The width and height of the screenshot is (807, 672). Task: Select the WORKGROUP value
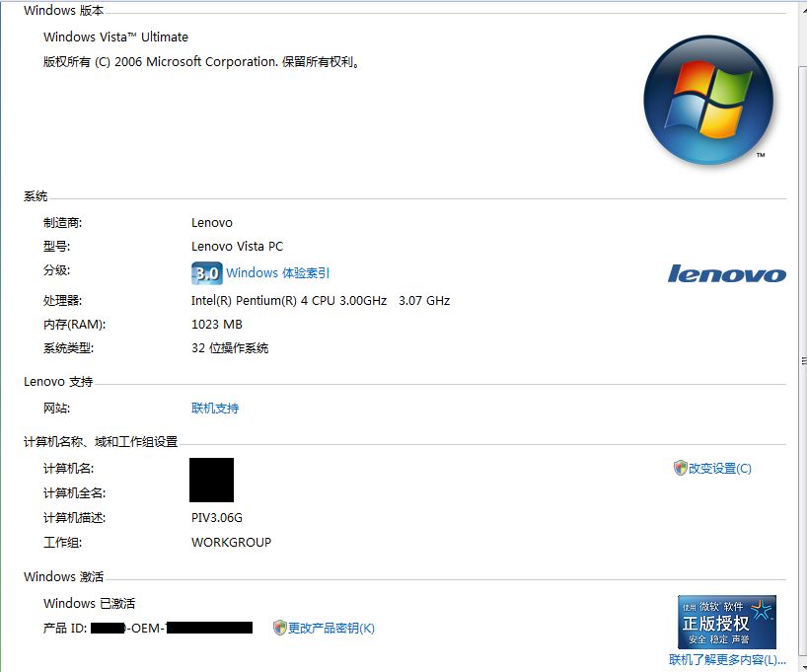(231, 542)
